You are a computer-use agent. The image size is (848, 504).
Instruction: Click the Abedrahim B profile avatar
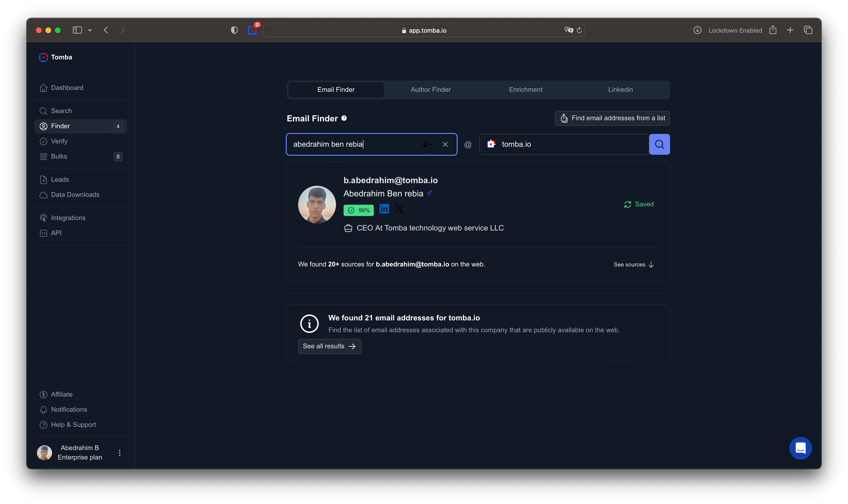pyautogui.click(x=44, y=453)
